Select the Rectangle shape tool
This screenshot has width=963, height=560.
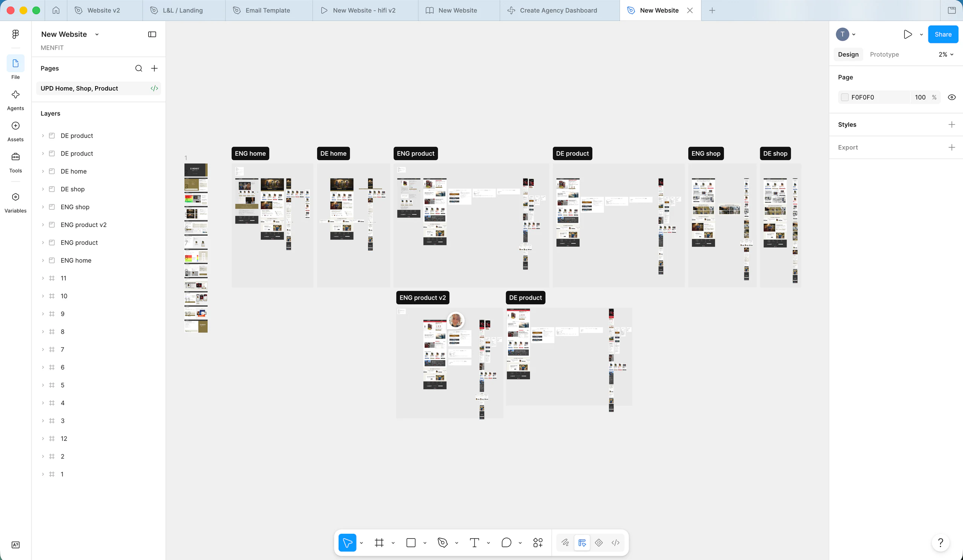411,542
